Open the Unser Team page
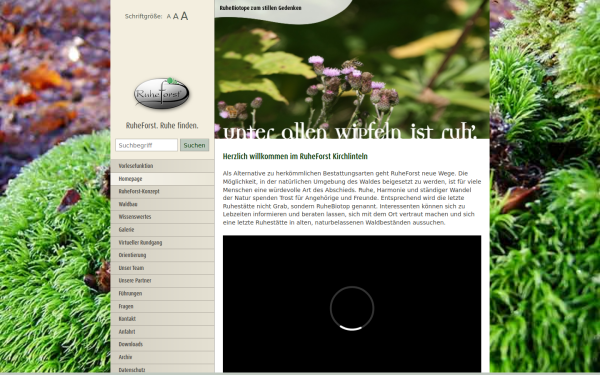The height and width of the screenshot is (375, 600). tap(162, 268)
